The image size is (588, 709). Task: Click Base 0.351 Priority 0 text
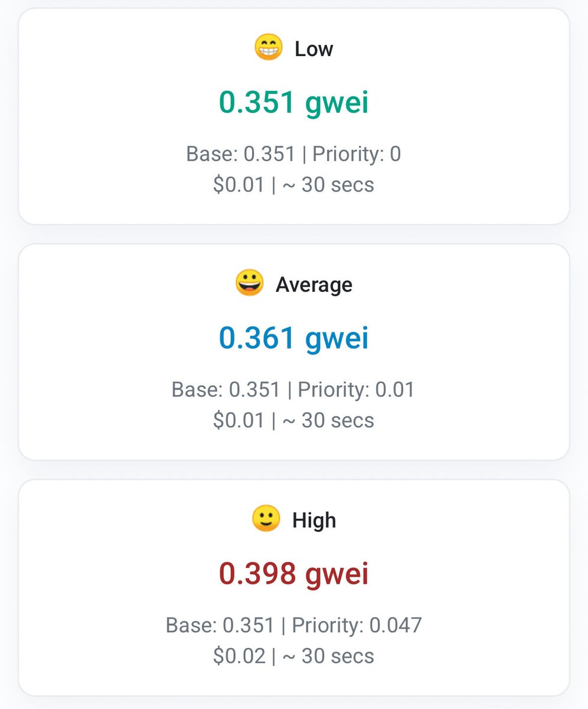pyautogui.click(x=293, y=154)
